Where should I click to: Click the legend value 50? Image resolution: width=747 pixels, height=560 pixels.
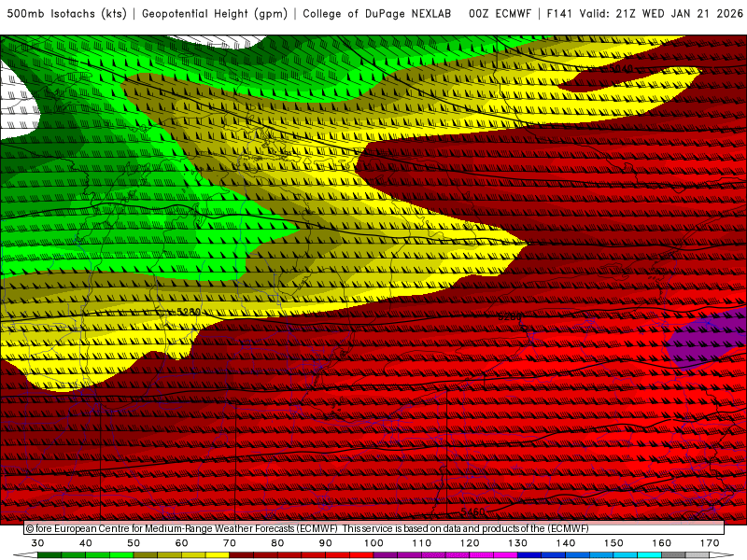pos(134,543)
